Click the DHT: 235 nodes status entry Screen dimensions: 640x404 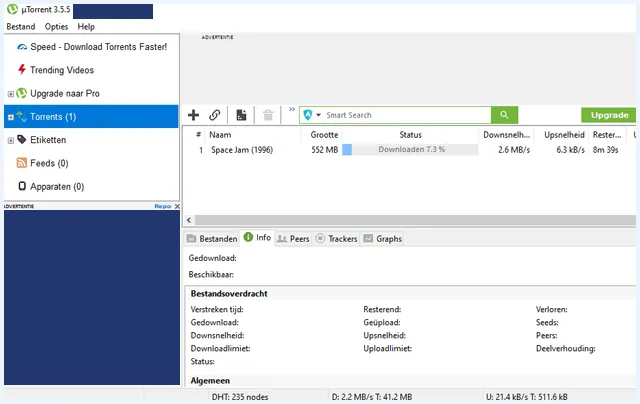[x=240, y=397]
